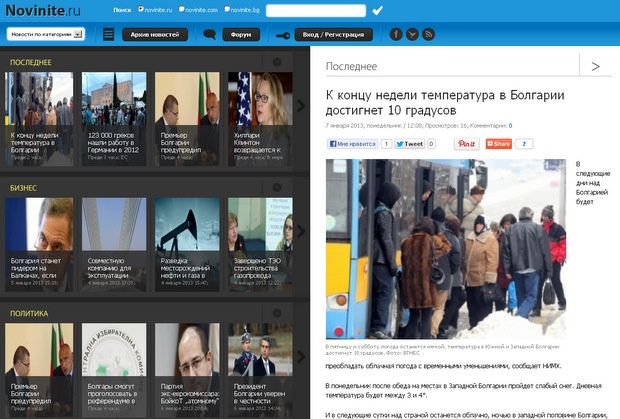Open card 'Болгария станет лидером на Балканах'
Image resolution: width=620 pixels, height=419 pixels.
[39, 245]
